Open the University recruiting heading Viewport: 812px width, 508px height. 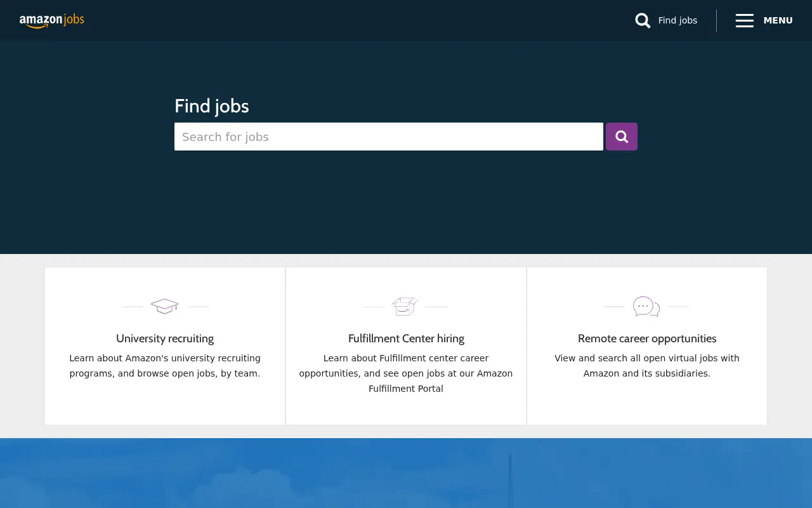165,338
